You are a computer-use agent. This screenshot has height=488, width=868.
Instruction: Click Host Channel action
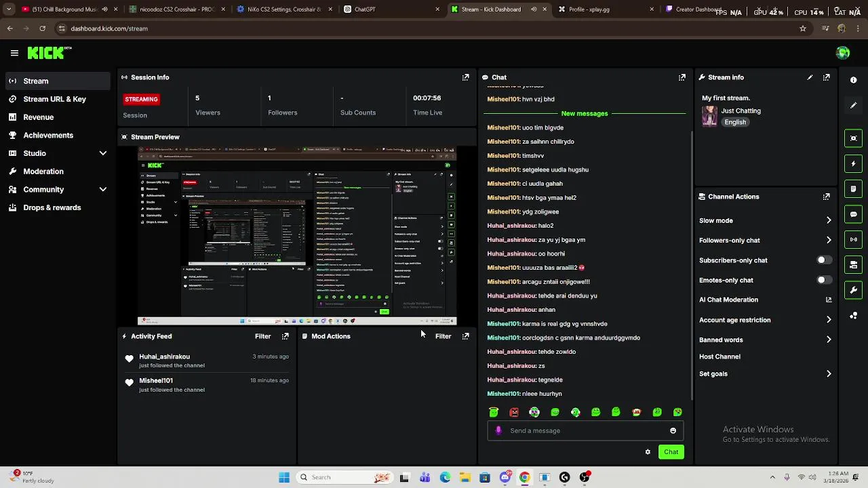[719, 357]
